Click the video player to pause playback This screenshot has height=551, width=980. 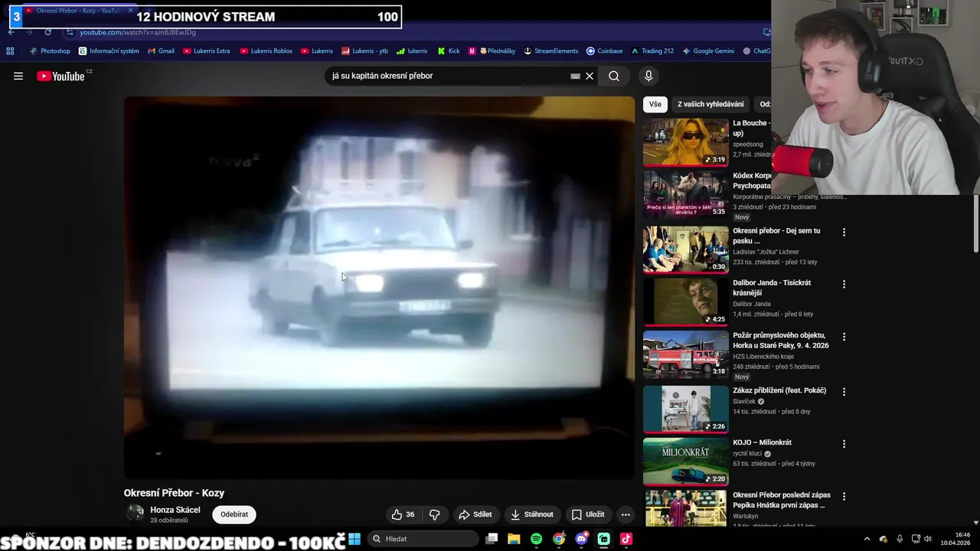(379, 287)
